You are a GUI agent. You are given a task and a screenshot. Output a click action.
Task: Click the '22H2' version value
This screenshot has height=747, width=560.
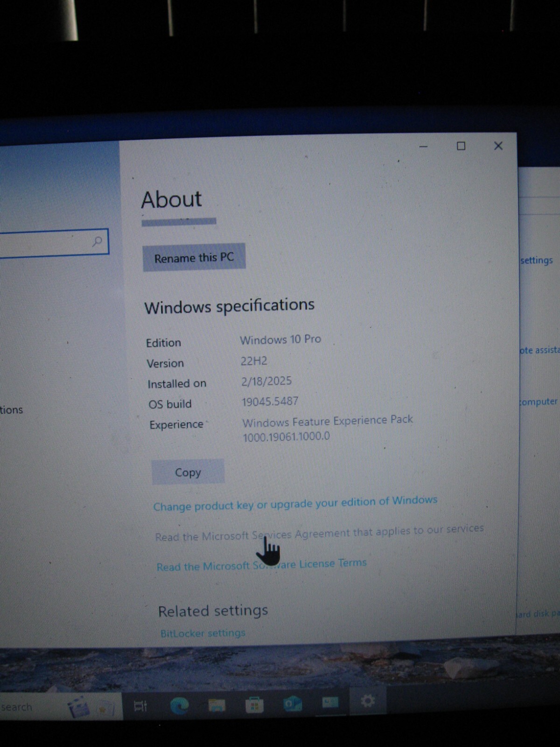click(254, 361)
